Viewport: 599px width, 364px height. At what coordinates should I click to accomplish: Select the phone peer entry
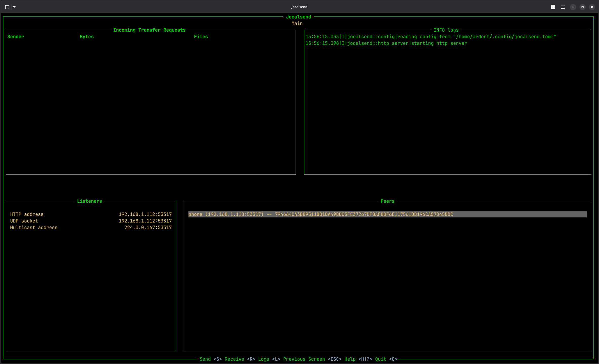320,214
